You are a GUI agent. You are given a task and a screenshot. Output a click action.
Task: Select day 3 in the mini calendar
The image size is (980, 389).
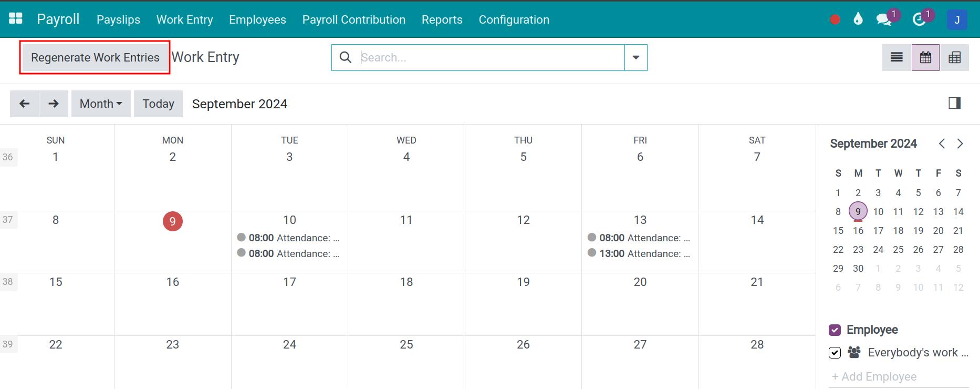pyautogui.click(x=878, y=192)
